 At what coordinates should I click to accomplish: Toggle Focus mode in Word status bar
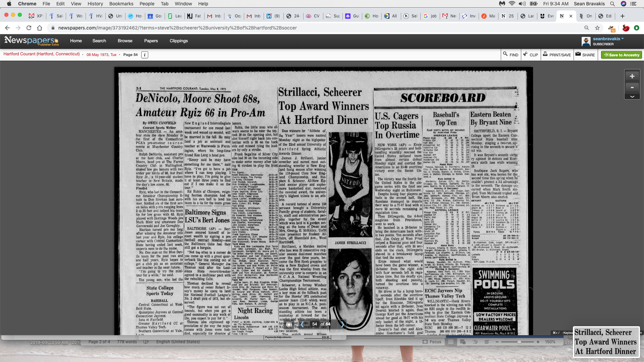[x=432, y=342]
